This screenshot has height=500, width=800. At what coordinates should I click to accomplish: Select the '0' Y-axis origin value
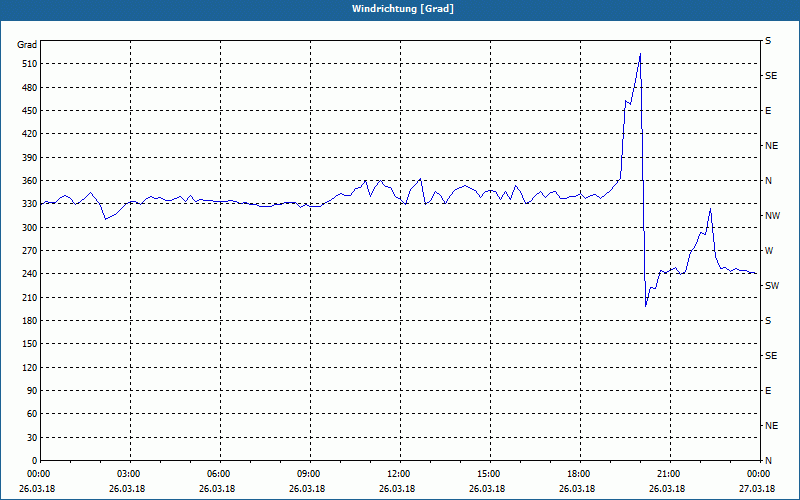click(x=34, y=460)
